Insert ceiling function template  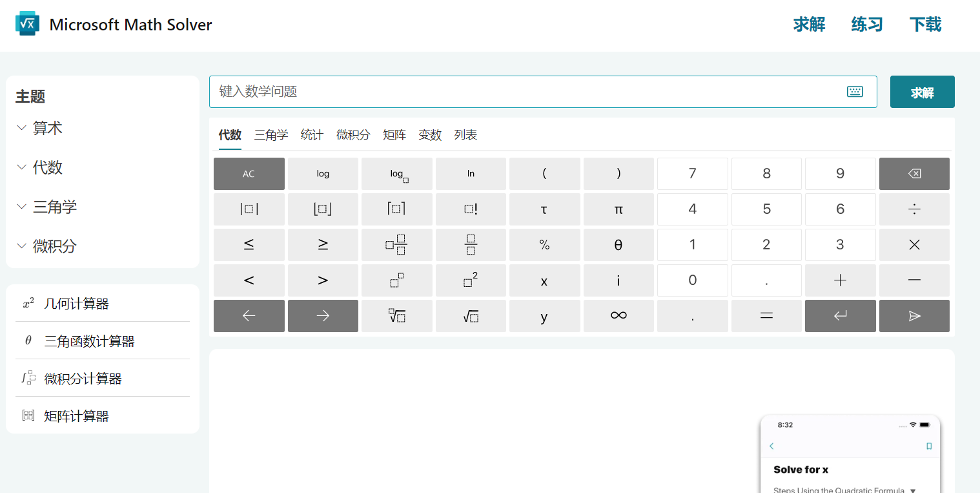click(396, 209)
